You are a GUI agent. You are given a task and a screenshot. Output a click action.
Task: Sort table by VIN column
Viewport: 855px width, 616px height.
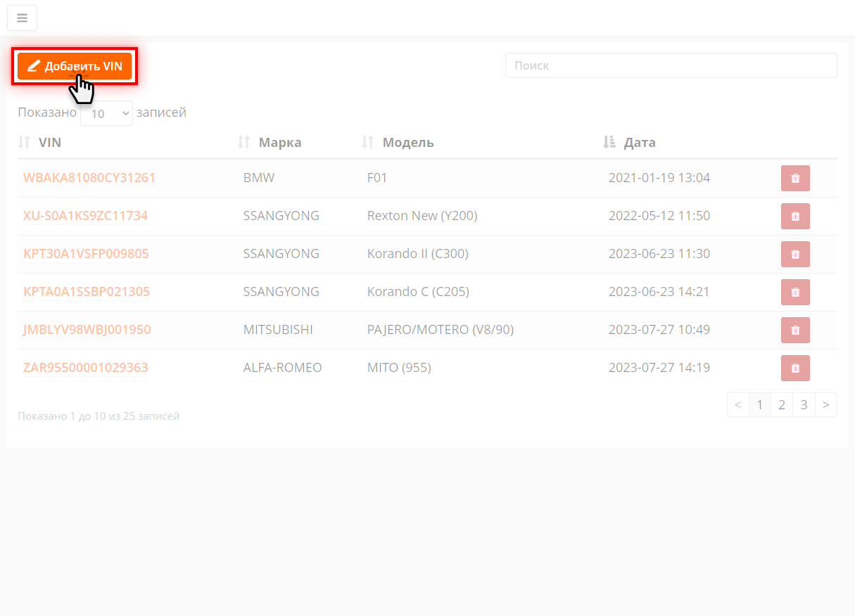[x=49, y=143]
